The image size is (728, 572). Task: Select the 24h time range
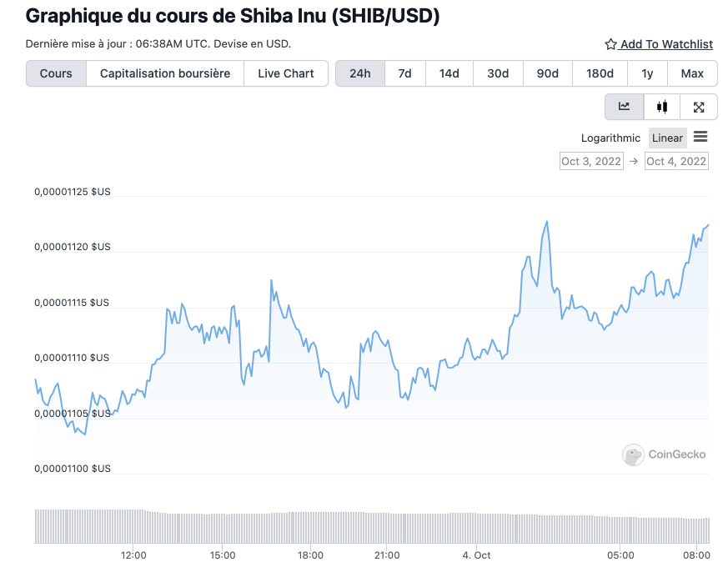(360, 73)
